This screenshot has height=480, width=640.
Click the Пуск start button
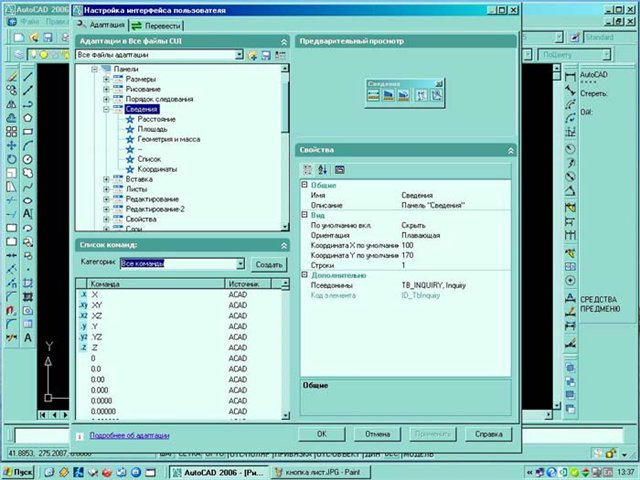(22, 471)
